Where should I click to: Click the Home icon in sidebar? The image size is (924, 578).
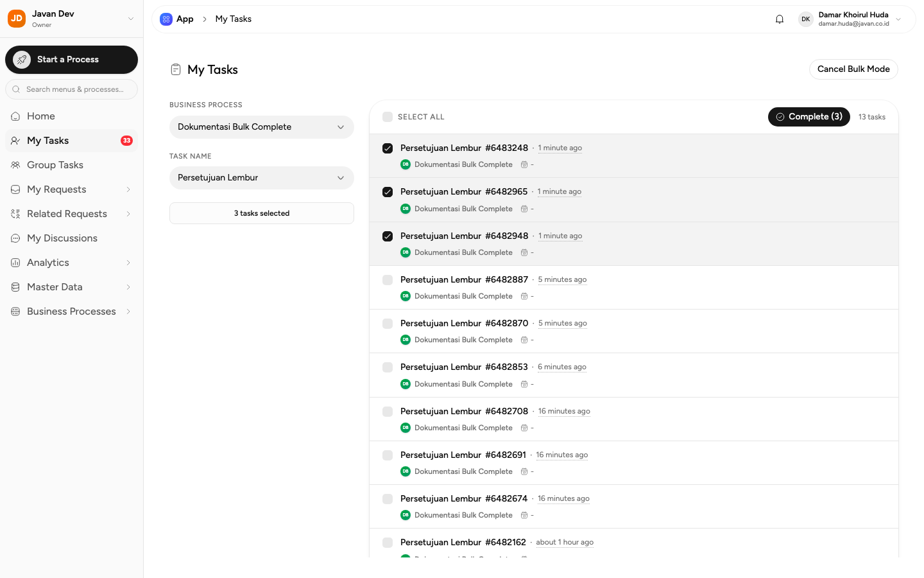15,116
